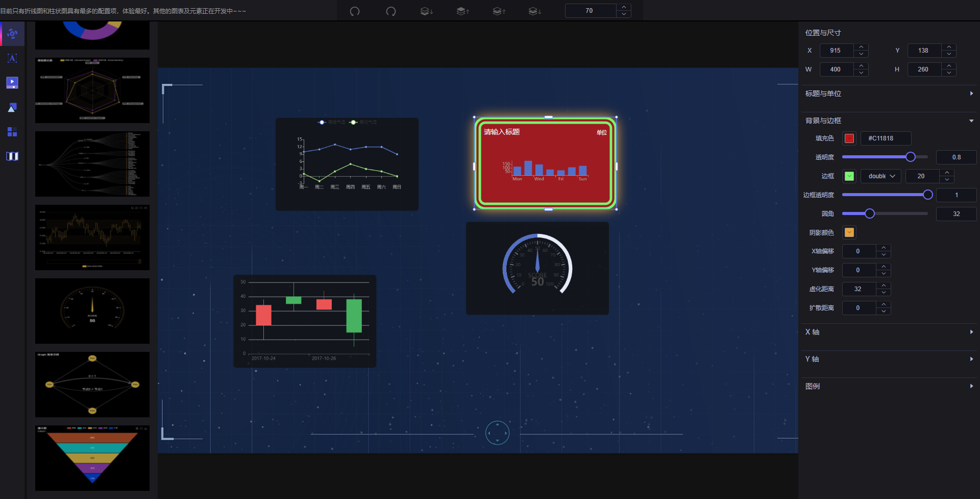Open the map category in sidebar
The image size is (980, 499).
12,156
